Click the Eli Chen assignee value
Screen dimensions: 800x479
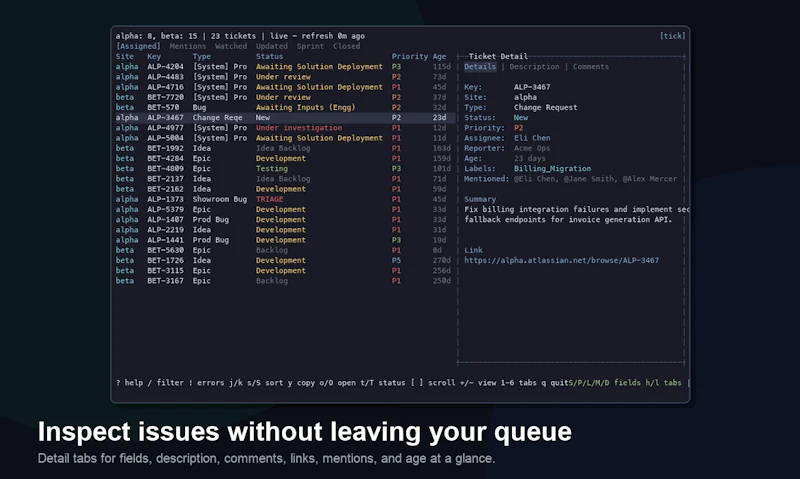coord(532,138)
